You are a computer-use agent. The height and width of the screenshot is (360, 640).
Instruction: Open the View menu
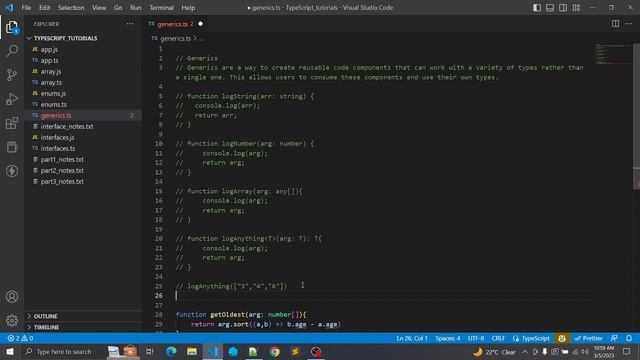point(99,7)
